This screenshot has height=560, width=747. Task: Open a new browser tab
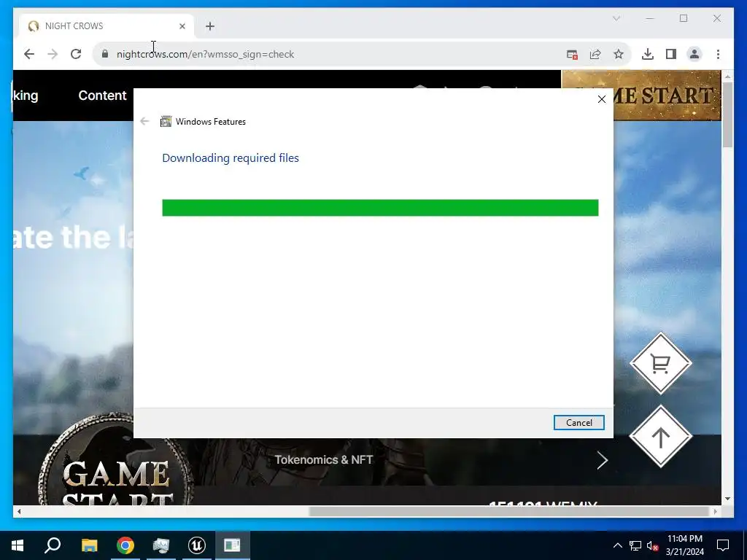(x=210, y=26)
